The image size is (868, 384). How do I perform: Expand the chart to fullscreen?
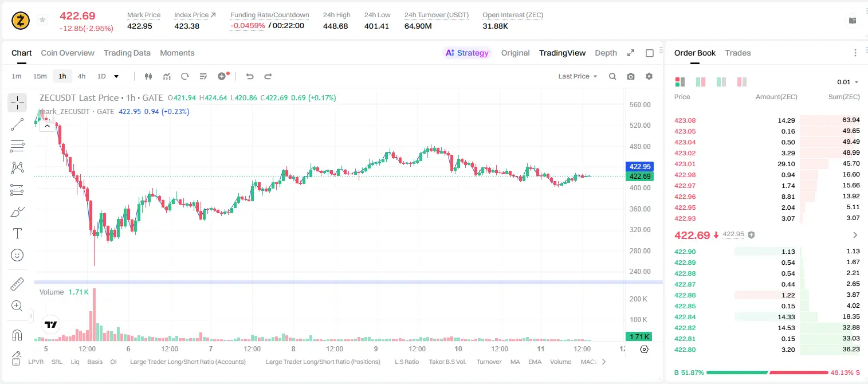pyautogui.click(x=631, y=53)
